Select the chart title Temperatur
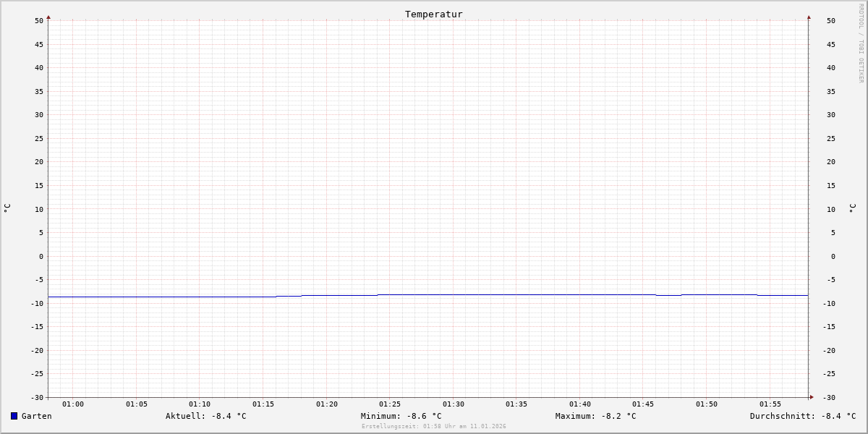 (434, 14)
